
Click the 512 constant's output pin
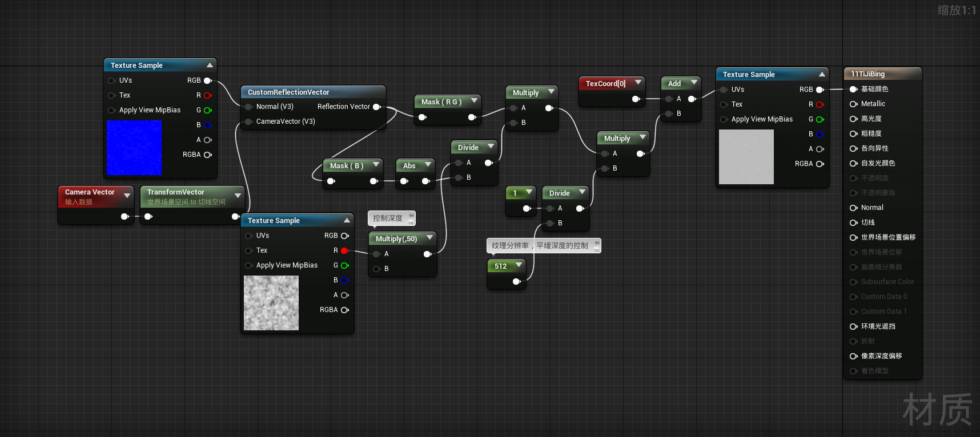(x=517, y=281)
